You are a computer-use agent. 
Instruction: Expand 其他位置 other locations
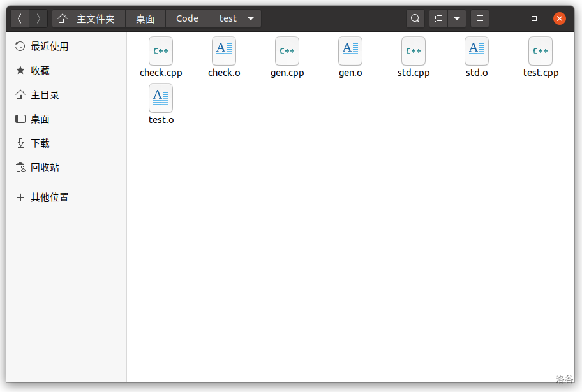coord(49,198)
